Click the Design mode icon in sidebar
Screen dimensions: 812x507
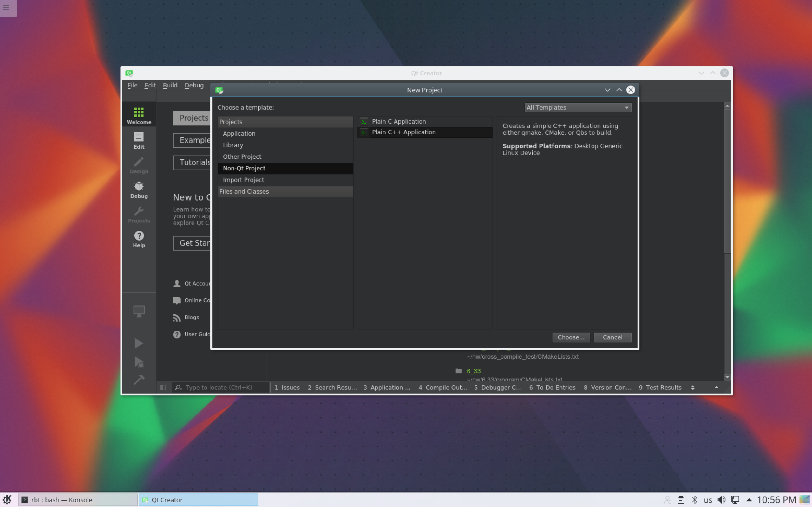[x=139, y=165]
